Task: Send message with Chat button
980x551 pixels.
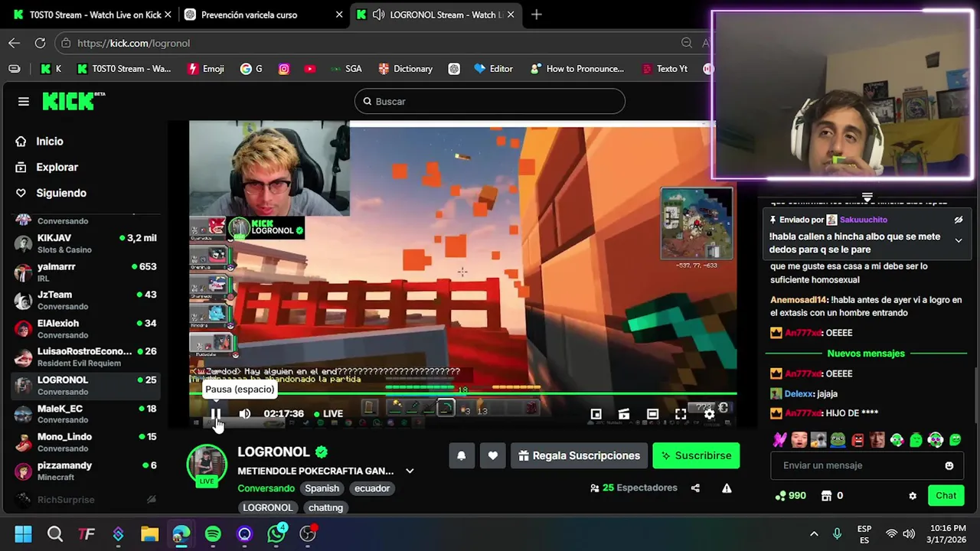Action: 946,496
